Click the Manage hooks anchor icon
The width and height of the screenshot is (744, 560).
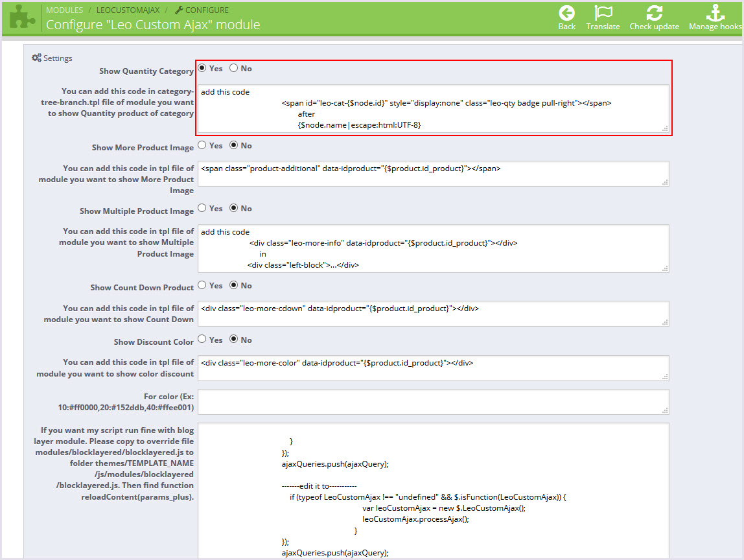tap(715, 13)
